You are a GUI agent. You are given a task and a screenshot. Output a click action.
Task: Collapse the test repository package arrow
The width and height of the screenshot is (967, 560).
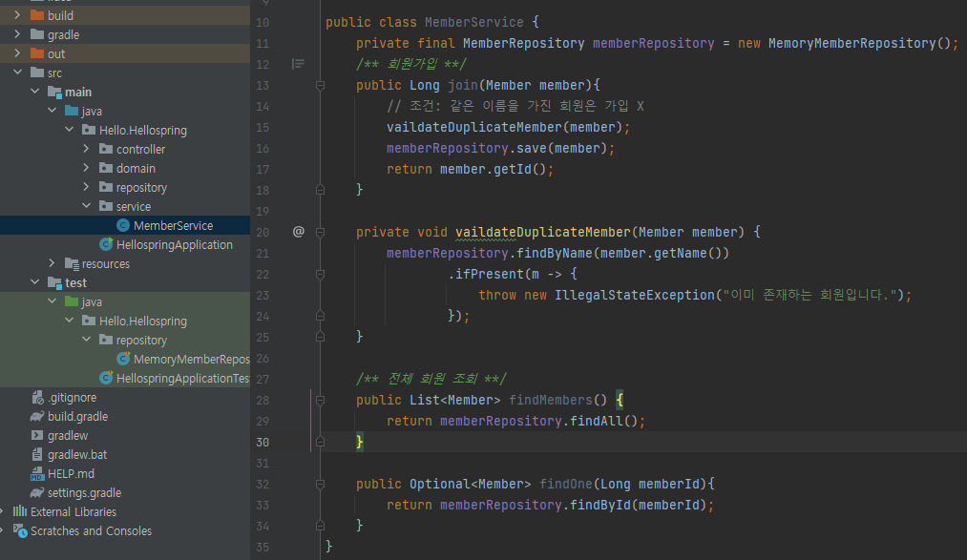point(86,340)
